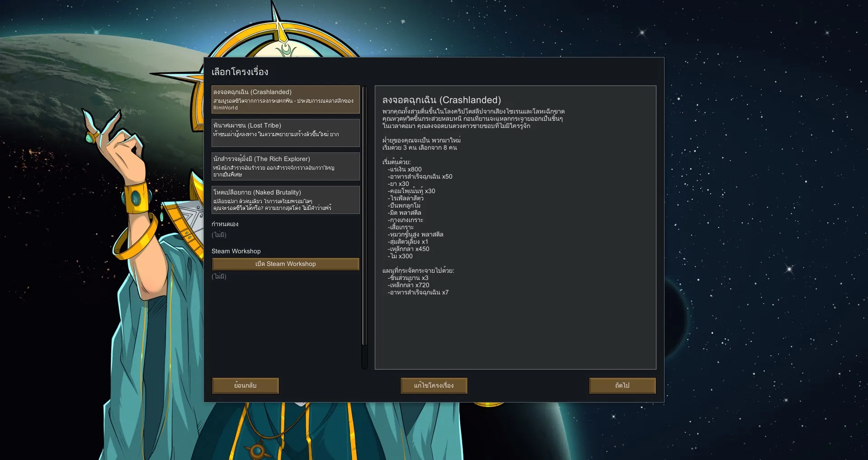This screenshot has height=460, width=868.
Task: Select the Crashlanded scenario entry
Action: (285, 100)
